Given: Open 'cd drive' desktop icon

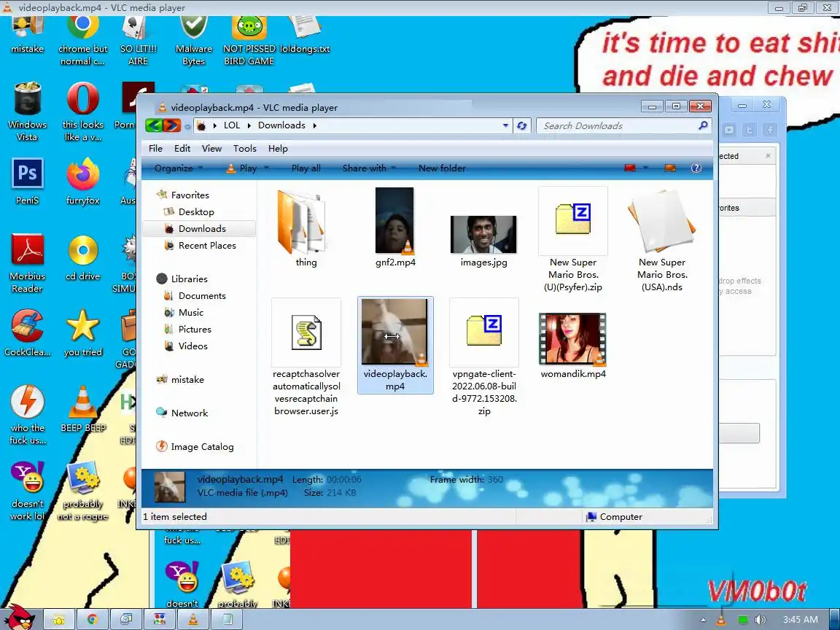Looking at the screenshot, I should pos(83,257).
